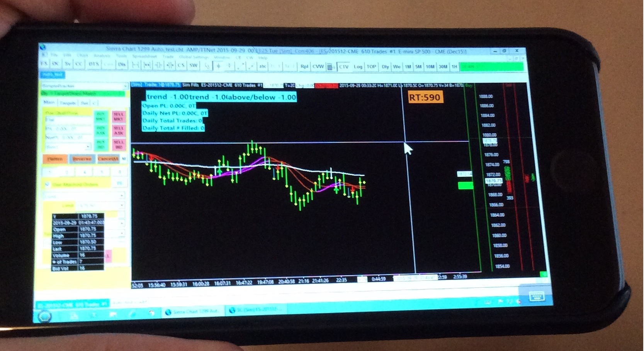
Task: Switch chart to 10M timeframe
Action: tap(430, 67)
